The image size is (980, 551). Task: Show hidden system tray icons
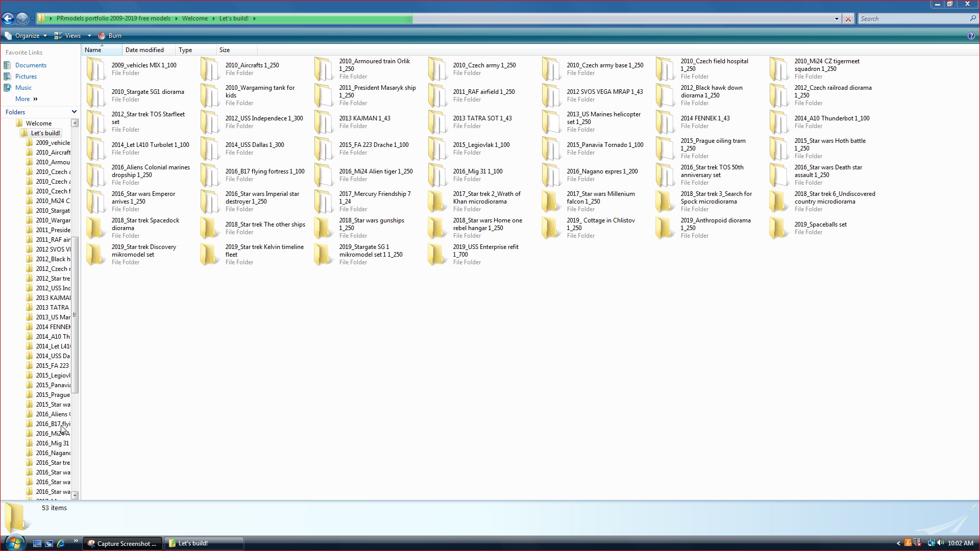pyautogui.click(x=898, y=543)
